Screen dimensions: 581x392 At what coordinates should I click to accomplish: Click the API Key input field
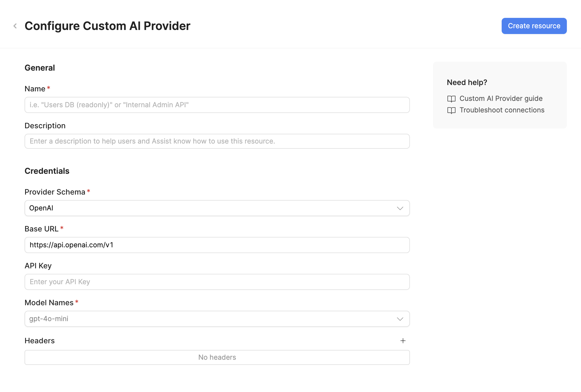[217, 282]
